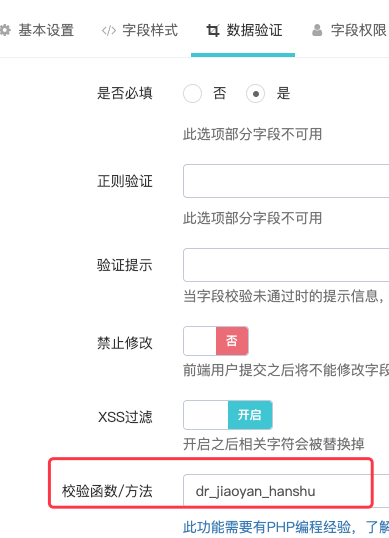389x538 pixels.
Task: Click the gear icon beside 基本设置
Action: [x=5, y=31]
